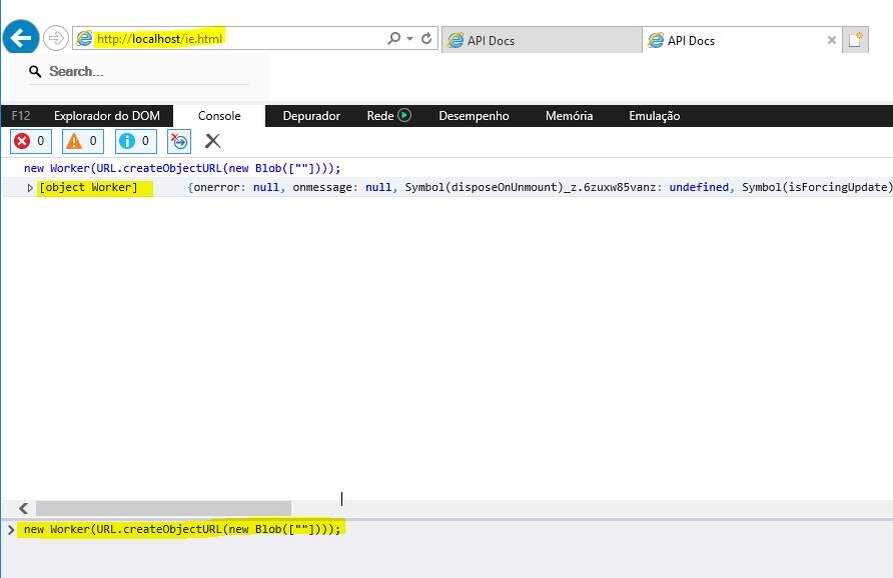Close the active API Docs tab
Image resolution: width=893 pixels, height=578 pixels.
tap(831, 40)
